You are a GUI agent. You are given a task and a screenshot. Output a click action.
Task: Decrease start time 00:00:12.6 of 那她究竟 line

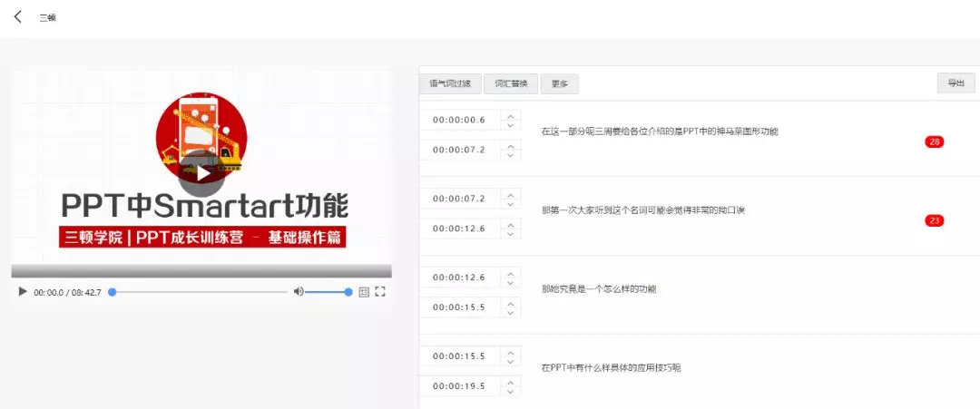[x=511, y=282]
